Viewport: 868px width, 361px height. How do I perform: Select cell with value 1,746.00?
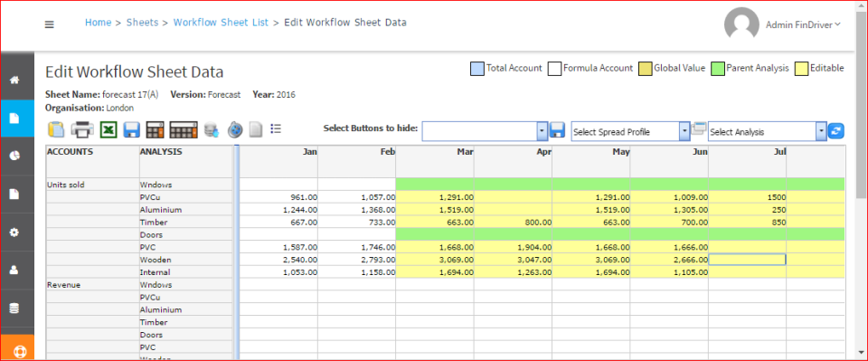coord(357,247)
